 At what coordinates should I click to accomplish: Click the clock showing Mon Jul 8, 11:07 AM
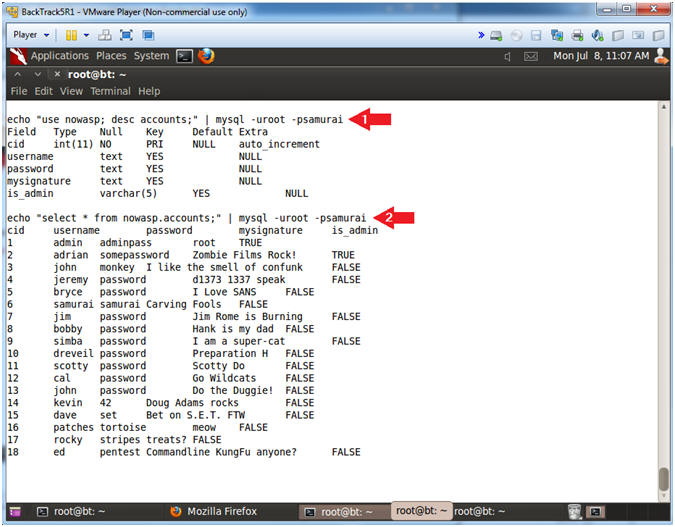tap(601, 56)
